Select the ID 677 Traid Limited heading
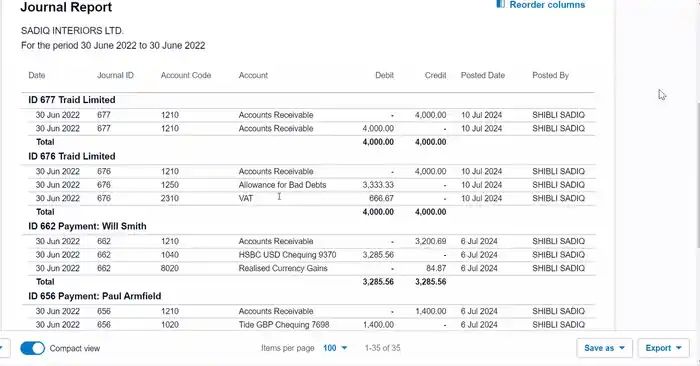Screen dimensions: 700x366 72,100
